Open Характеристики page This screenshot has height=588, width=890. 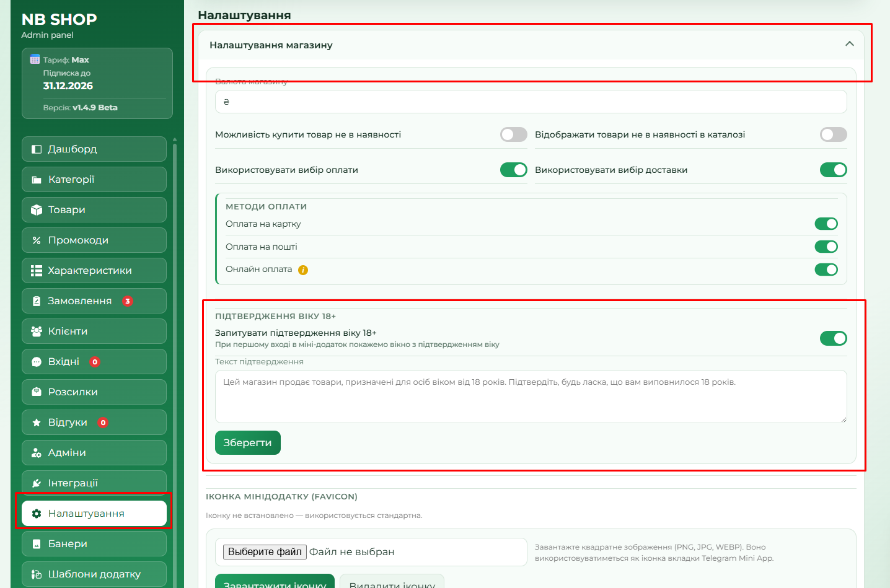click(94, 270)
